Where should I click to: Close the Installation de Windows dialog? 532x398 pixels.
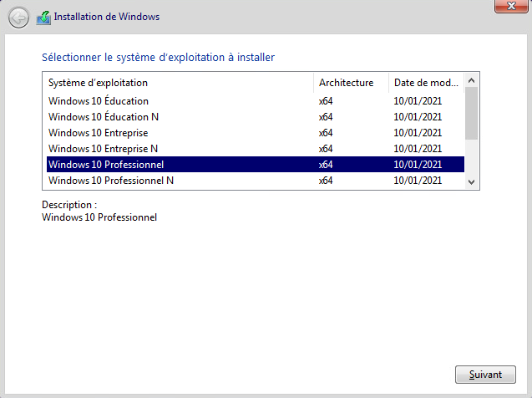tap(511, 6)
